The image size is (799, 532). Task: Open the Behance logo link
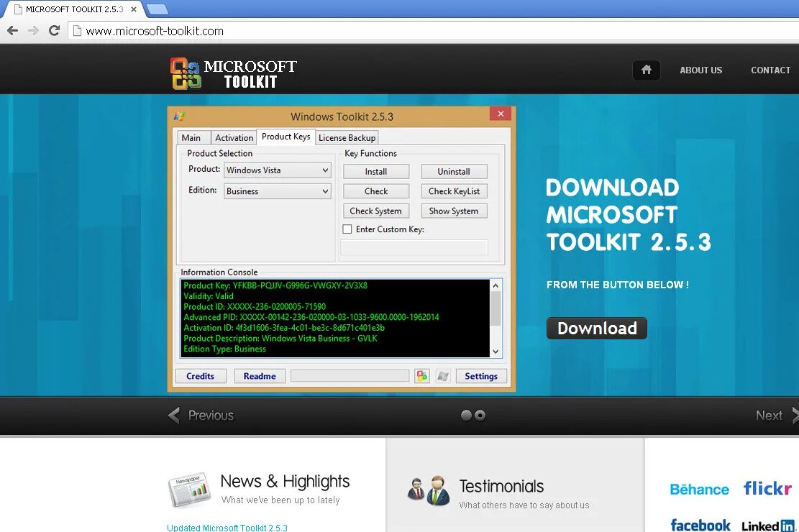click(x=699, y=489)
